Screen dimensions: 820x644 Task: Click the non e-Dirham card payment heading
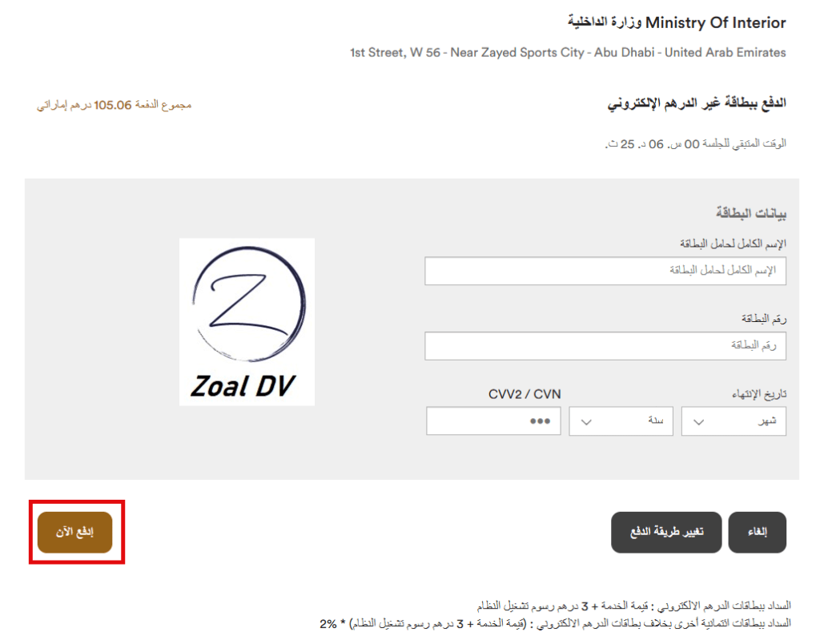tap(697, 103)
